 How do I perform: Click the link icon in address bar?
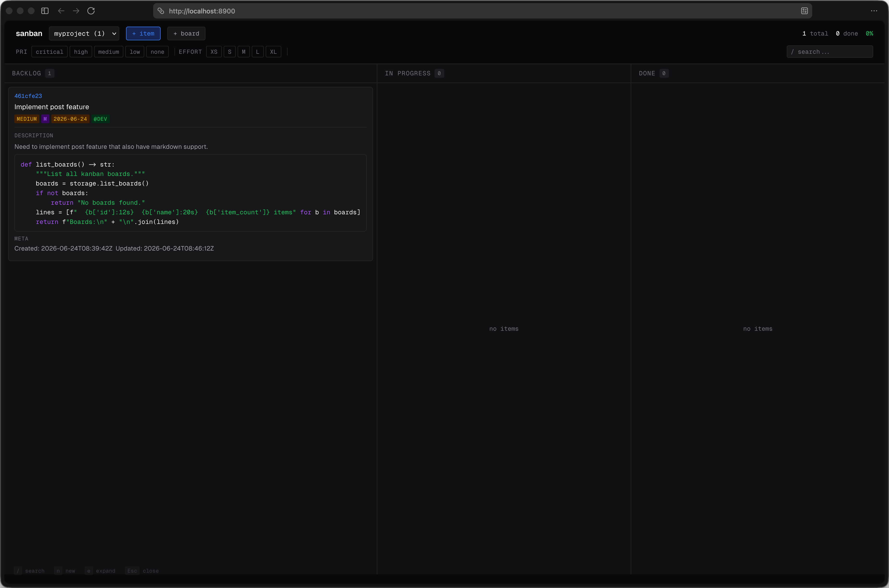[161, 11]
